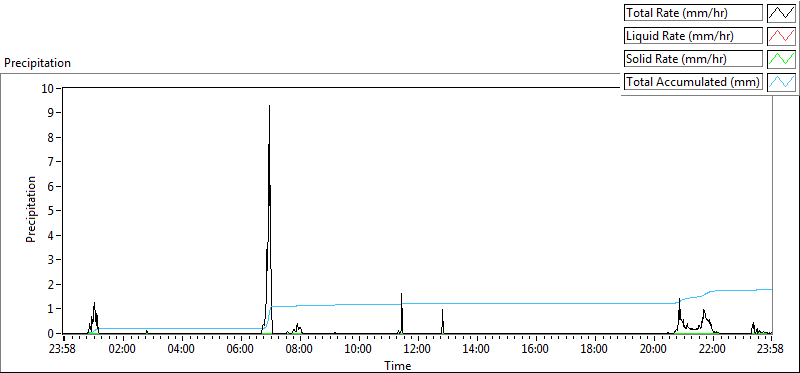Click the 12:00 time tick label

[x=417, y=350]
